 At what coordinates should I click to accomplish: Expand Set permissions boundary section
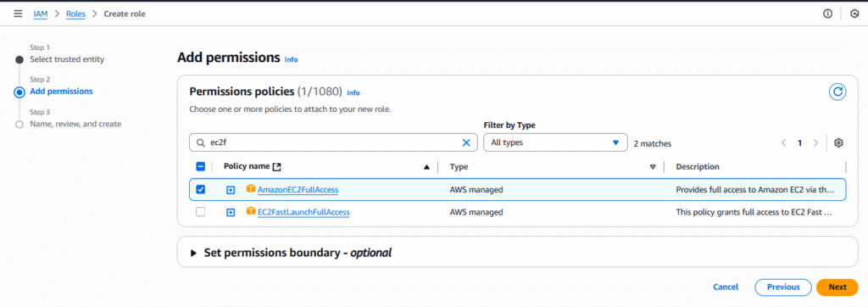(x=194, y=253)
